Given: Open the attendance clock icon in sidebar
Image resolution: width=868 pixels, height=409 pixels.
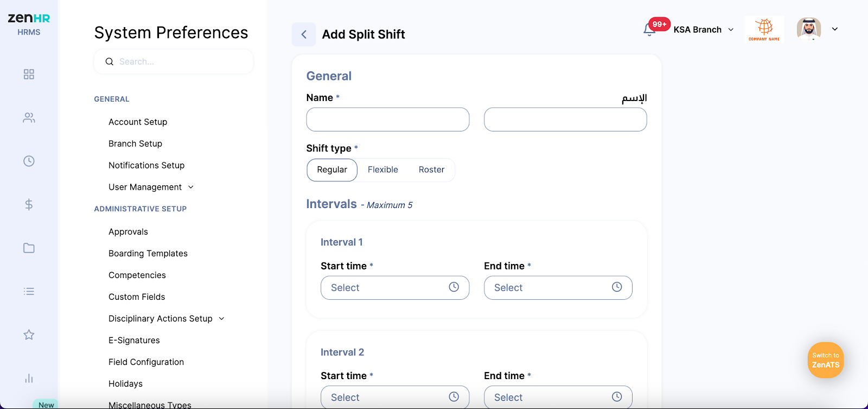Looking at the screenshot, I should 29,161.
